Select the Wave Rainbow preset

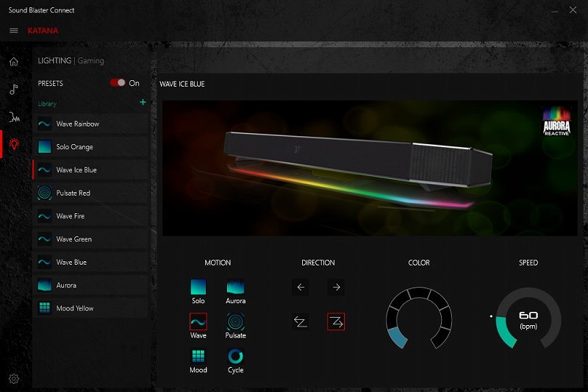[x=90, y=124]
